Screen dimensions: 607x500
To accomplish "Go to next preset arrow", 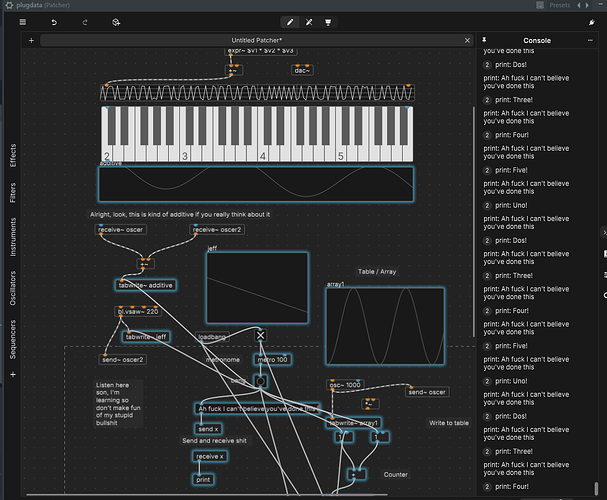I will click(587, 5).
